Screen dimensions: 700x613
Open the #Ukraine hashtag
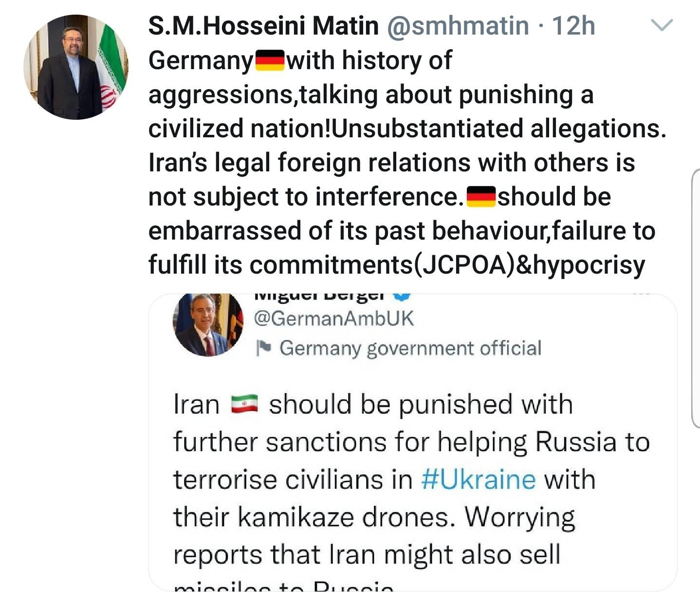(478, 480)
